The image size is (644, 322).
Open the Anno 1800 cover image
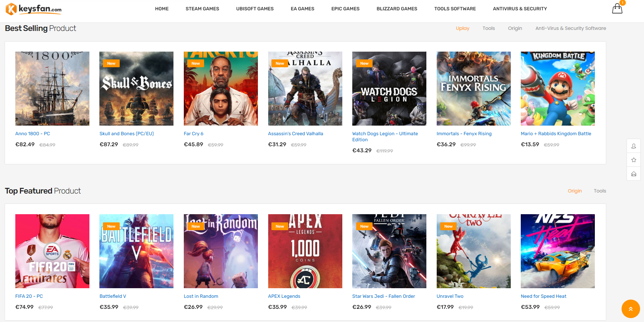click(52, 89)
